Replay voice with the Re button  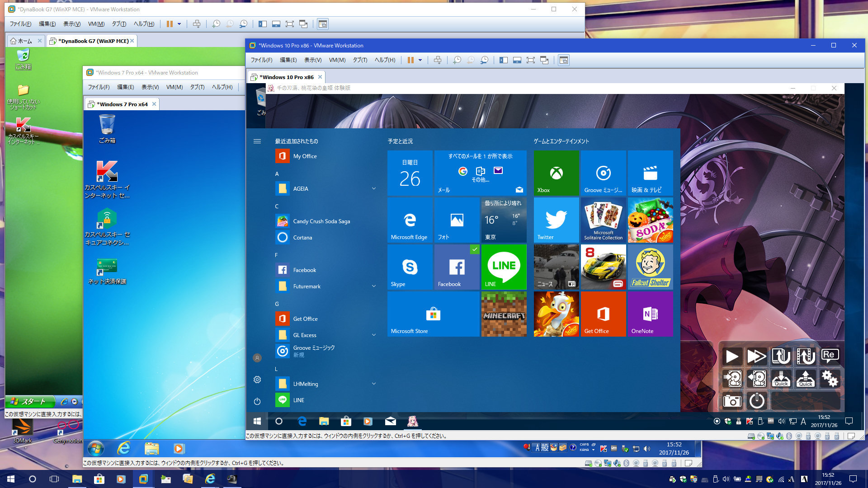(x=830, y=357)
